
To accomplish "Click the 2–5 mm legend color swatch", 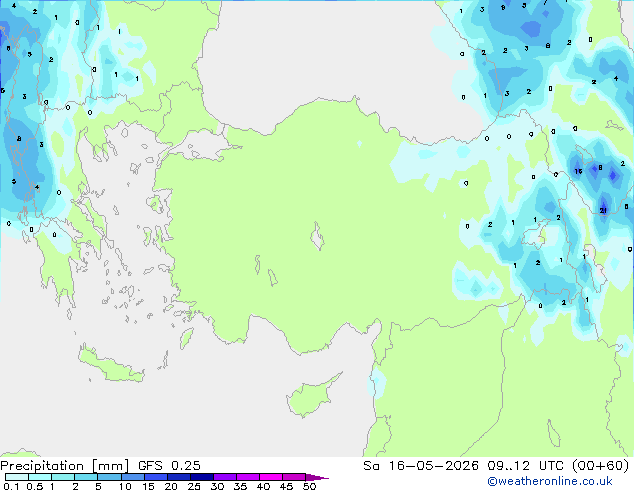I will coord(86,477).
